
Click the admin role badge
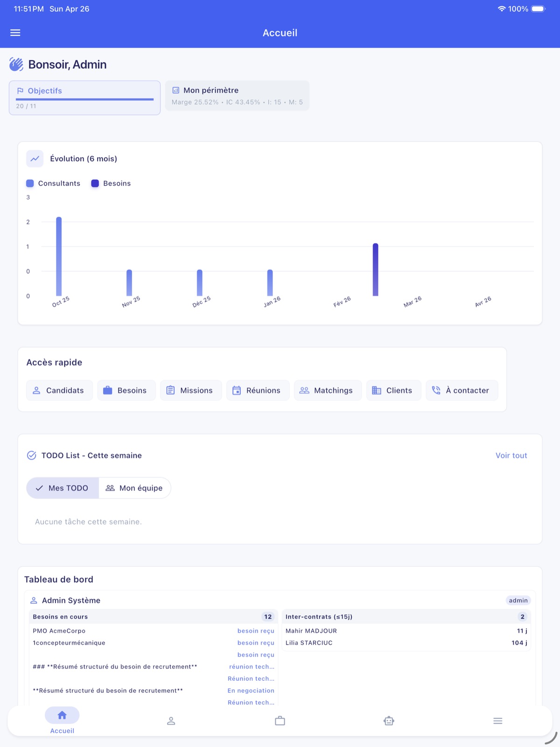518,600
